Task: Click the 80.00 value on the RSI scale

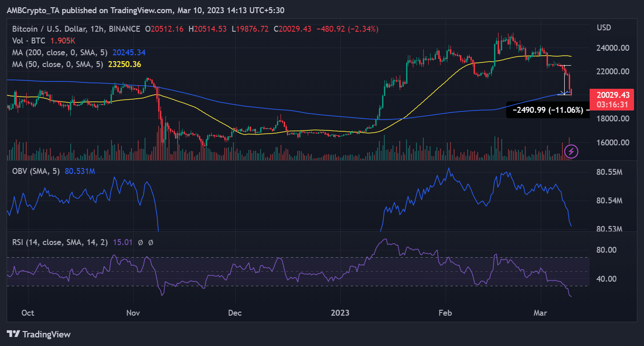Action: [x=607, y=250]
